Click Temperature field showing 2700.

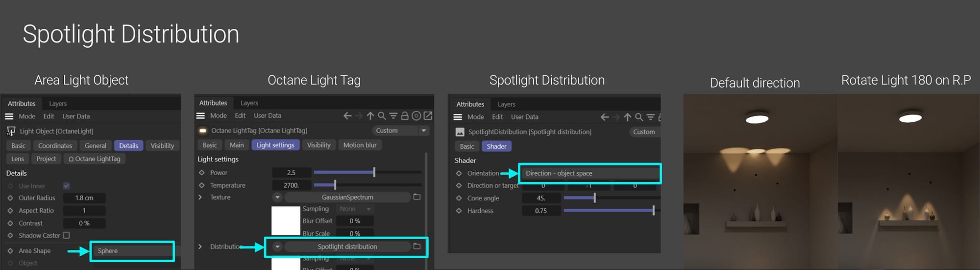click(x=291, y=185)
